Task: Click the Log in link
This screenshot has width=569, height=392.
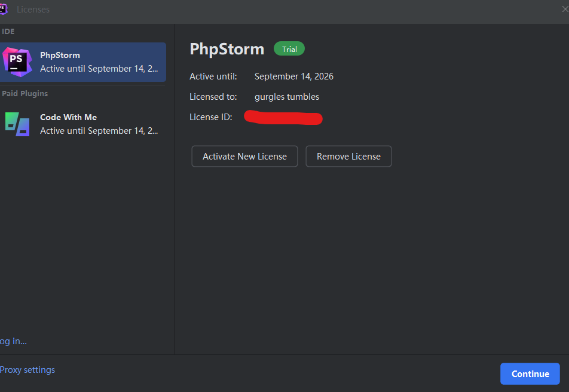Action: [13, 341]
